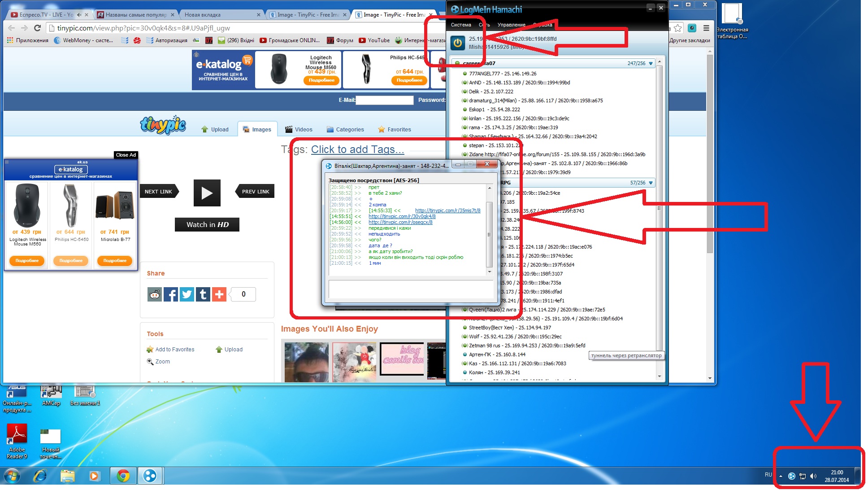This screenshot has width=868, height=490.
Task: Click the slideshow play button
Action: (x=207, y=193)
